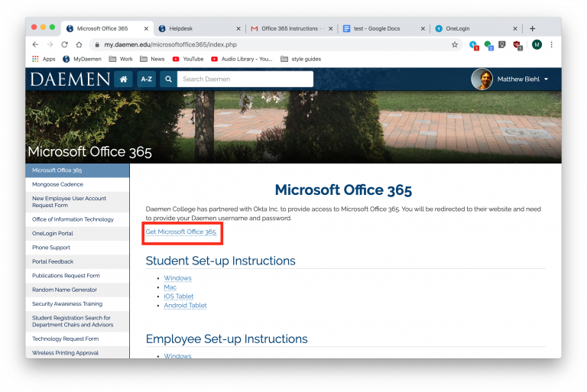The width and height of the screenshot is (587, 392).
Task: Open employee Windows setup instructions link
Action: tap(177, 355)
